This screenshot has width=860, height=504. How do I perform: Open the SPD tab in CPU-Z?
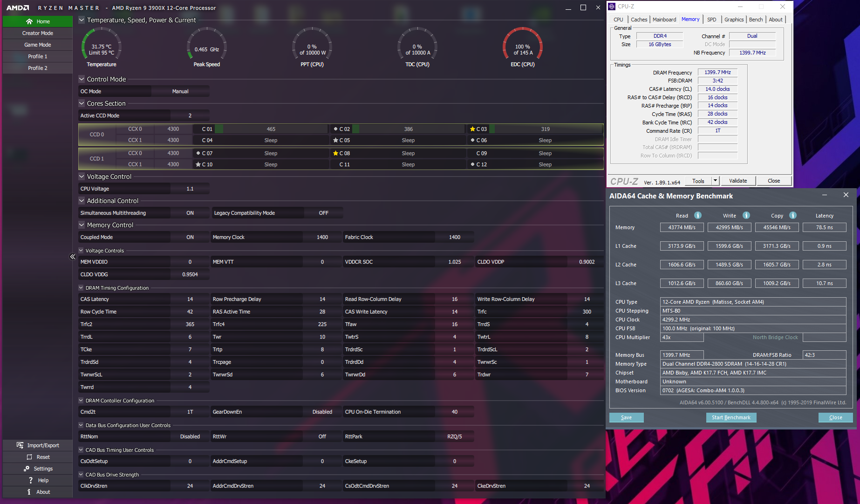tap(711, 20)
